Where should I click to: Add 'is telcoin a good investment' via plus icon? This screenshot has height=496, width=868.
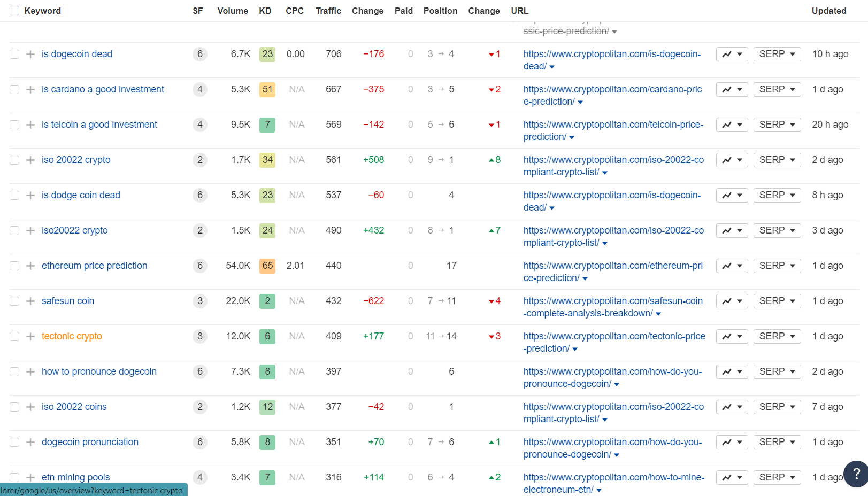point(30,125)
